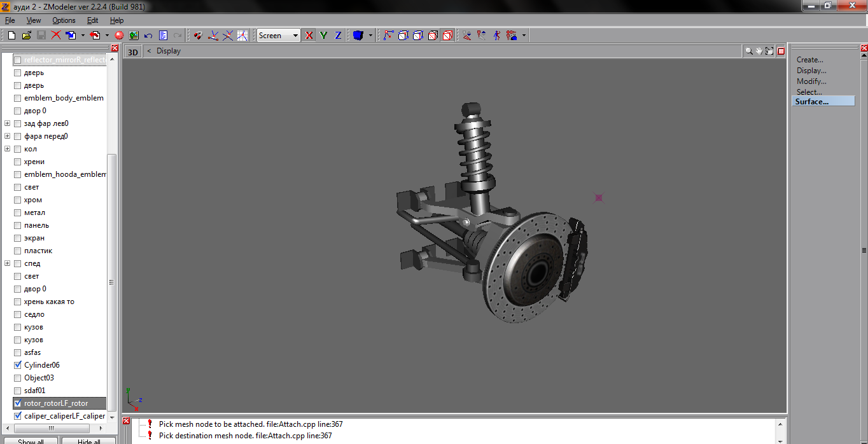Open the Import icon dropdown arrow
The height and width of the screenshot is (444, 868).
coord(83,36)
